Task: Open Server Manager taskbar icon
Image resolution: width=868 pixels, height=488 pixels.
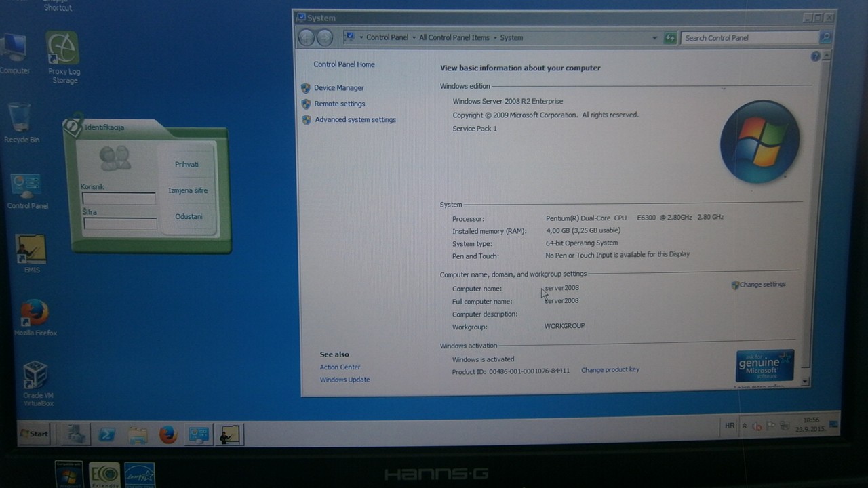Action: [x=77, y=434]
